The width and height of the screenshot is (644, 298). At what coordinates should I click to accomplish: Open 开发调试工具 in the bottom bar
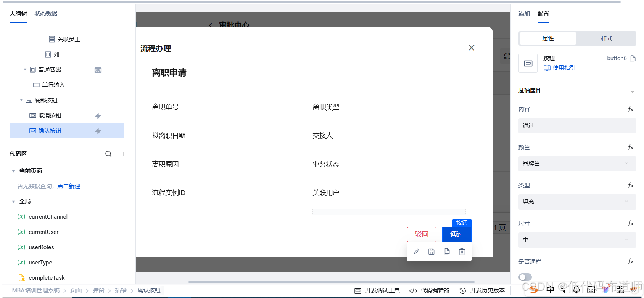pyautogui.click(x=377, y=290)
